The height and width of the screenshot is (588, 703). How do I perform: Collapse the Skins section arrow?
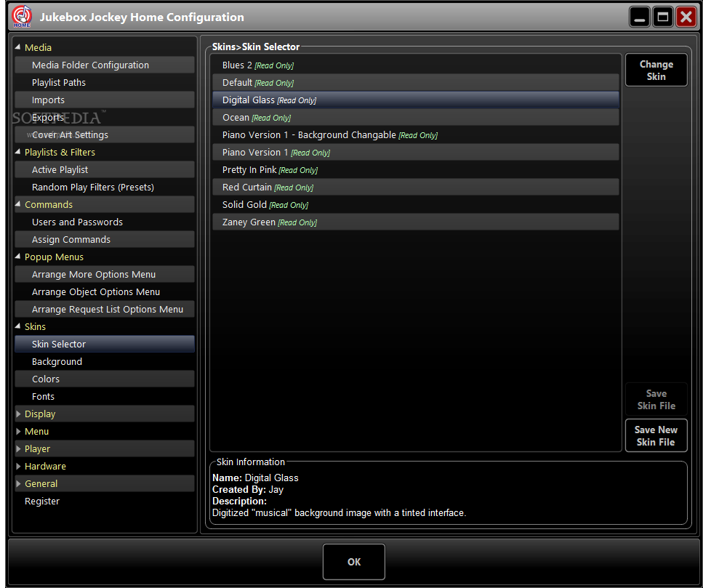pyautogui.click(x=18, y=326)
